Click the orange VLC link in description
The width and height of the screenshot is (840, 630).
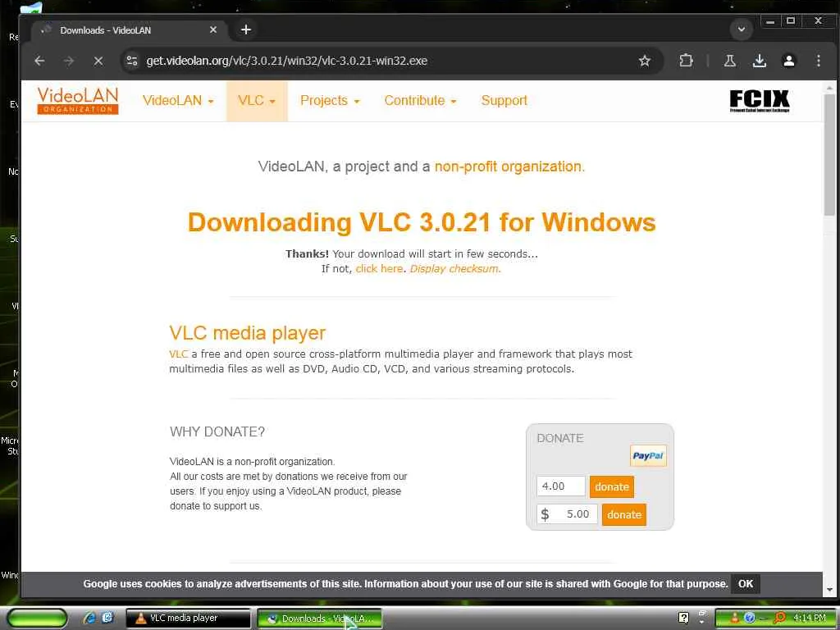[178, 354]
